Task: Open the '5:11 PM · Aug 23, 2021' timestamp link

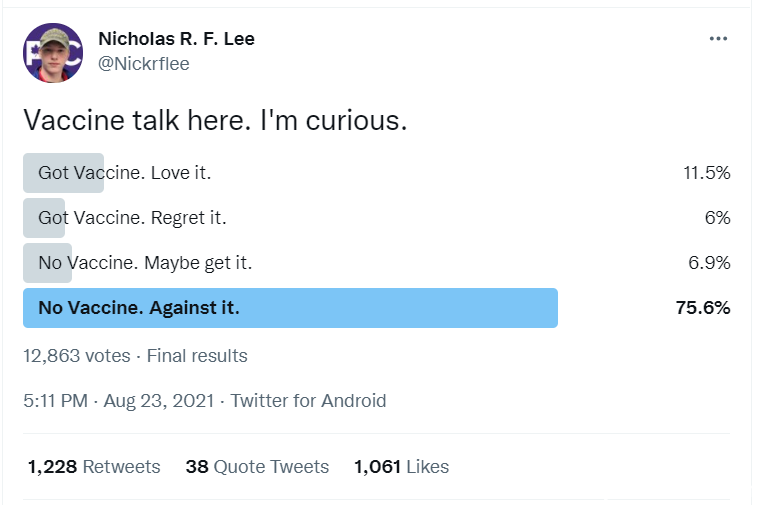Action: point(119,401)
